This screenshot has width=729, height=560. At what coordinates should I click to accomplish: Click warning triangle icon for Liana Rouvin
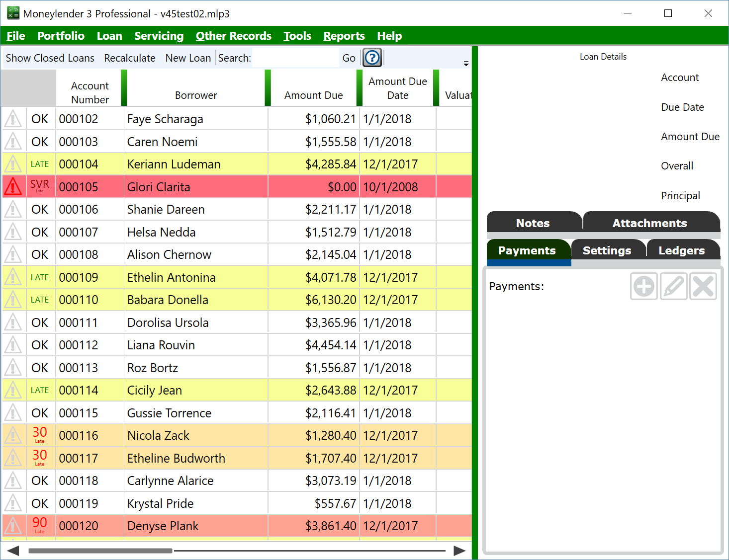(13, 345)
